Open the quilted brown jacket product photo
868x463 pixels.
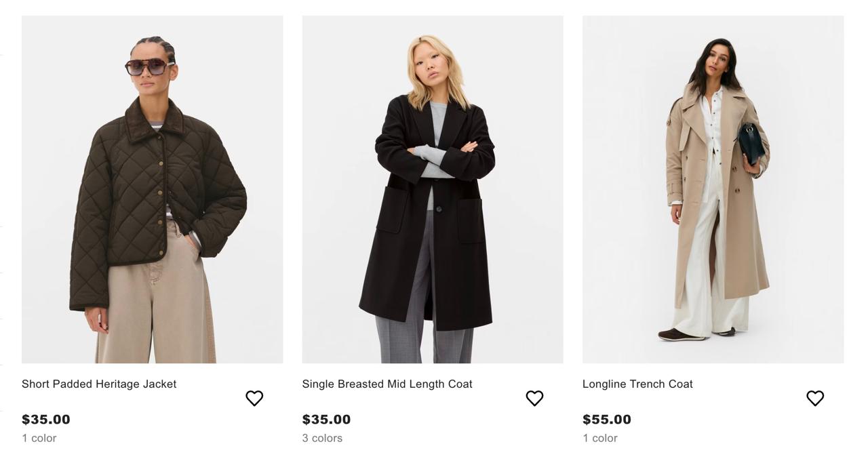pos(152,189)
